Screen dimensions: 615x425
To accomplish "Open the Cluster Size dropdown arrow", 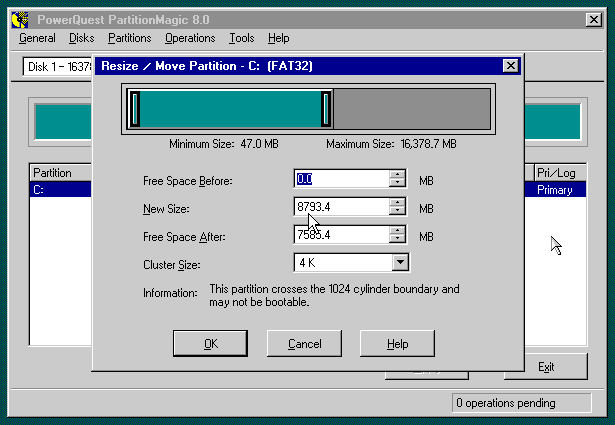I will pyautogui.click(x=400, y=262).
